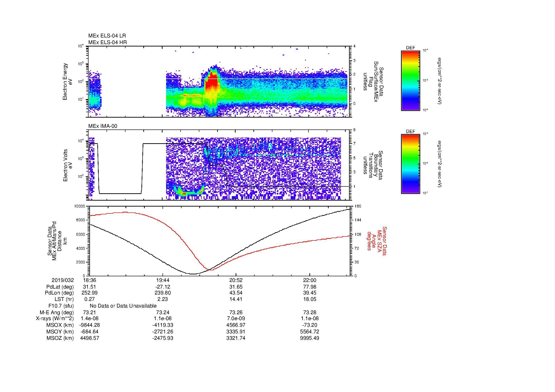Click the 'MSOZ (km)' row label
The image size is (555, 392).
coord(60,338)
